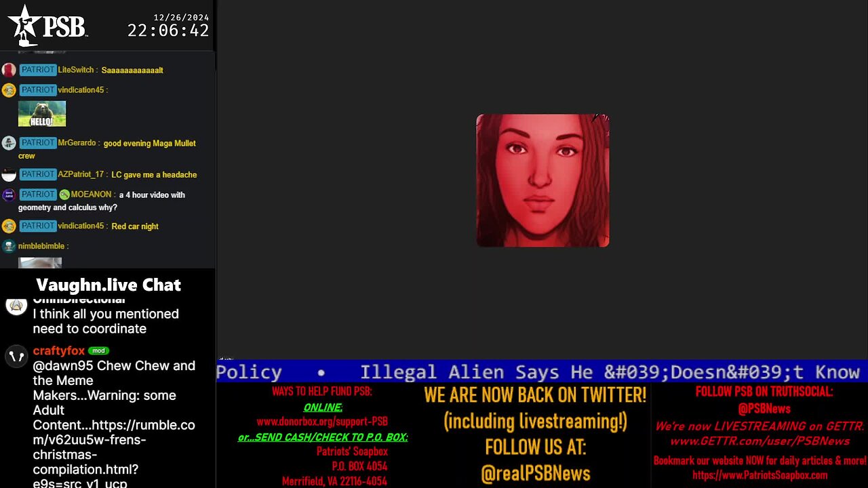The image size is (868, 488).
Task: Click AZPatriot_17's avatar icon
Action: (x=9, y=175)
